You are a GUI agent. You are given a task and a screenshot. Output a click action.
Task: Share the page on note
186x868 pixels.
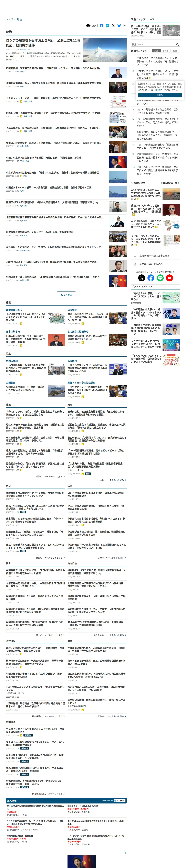point(125,26)
